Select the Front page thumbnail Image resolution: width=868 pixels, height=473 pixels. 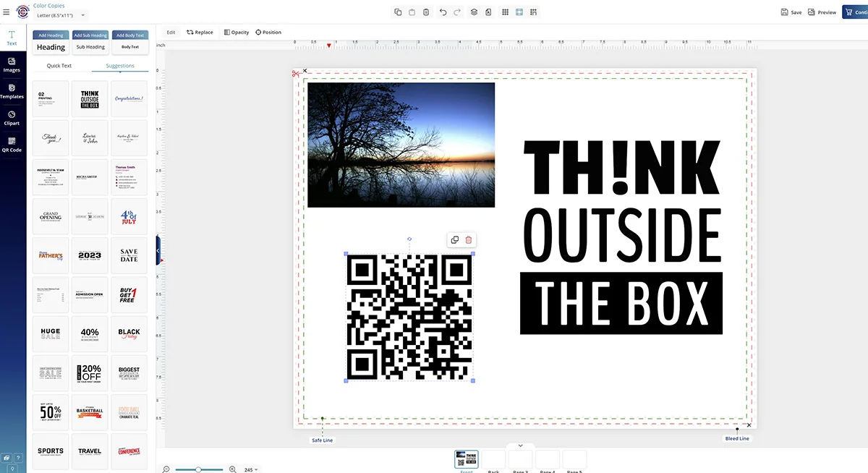(467, 460)
